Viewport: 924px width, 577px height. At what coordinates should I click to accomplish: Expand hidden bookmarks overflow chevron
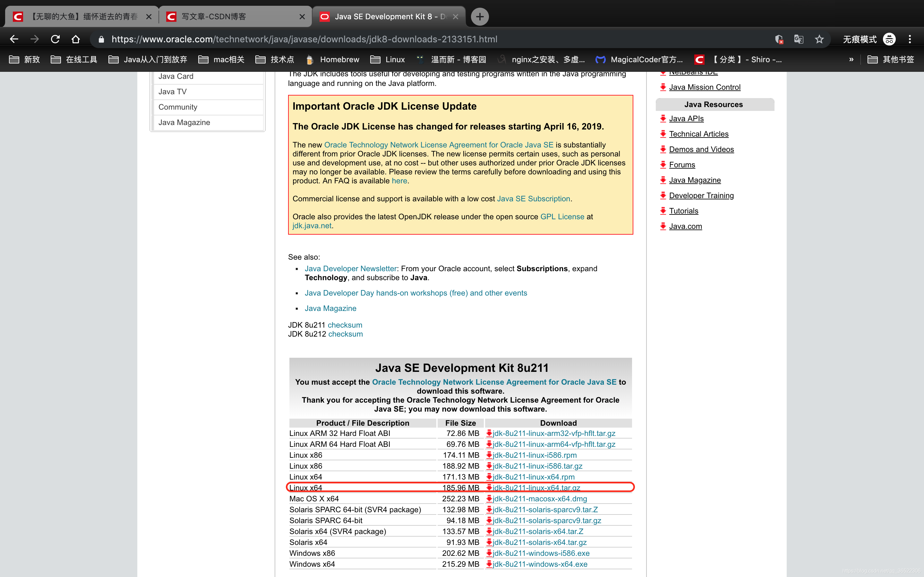851,60
